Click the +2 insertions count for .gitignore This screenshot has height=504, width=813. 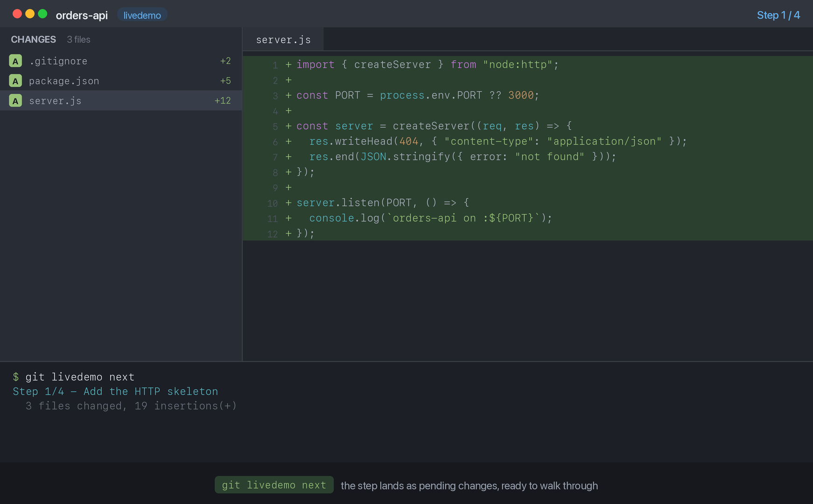pyautogui.click(x=225, y=61)
